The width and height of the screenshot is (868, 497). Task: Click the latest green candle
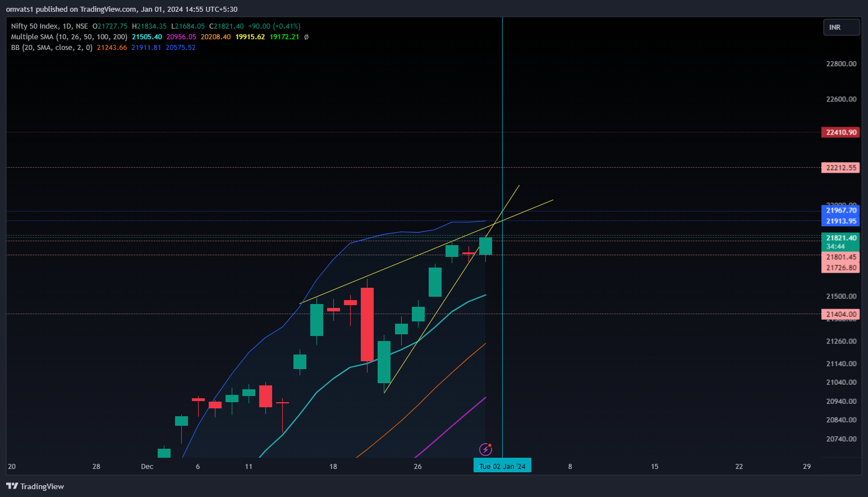click(485, 246)
